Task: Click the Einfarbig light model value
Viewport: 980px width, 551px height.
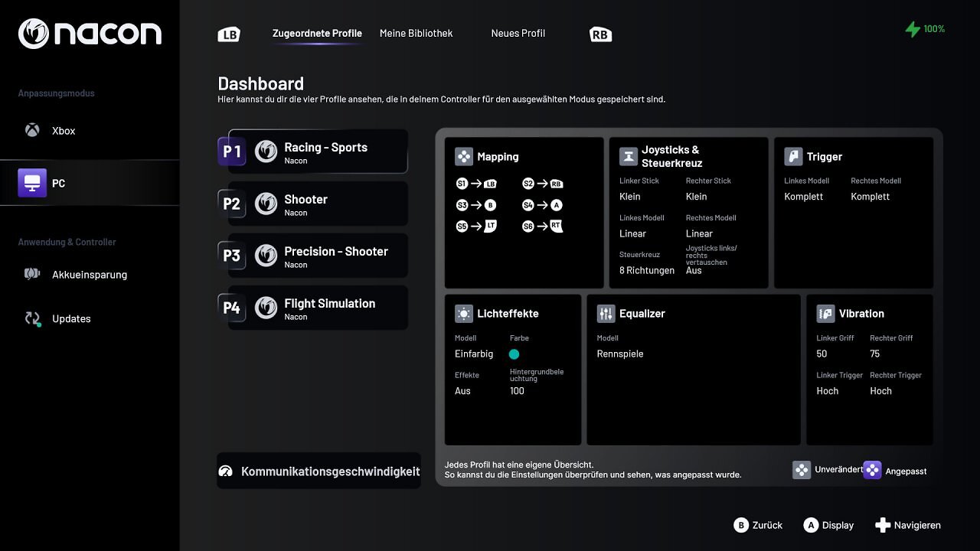Action: tap(474, 354)
